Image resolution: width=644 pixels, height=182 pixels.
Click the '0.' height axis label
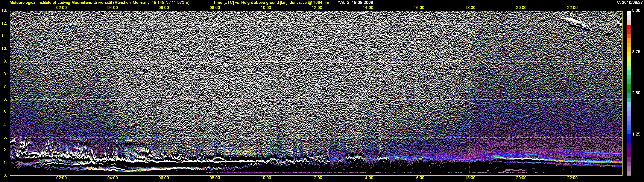(5, 175)
